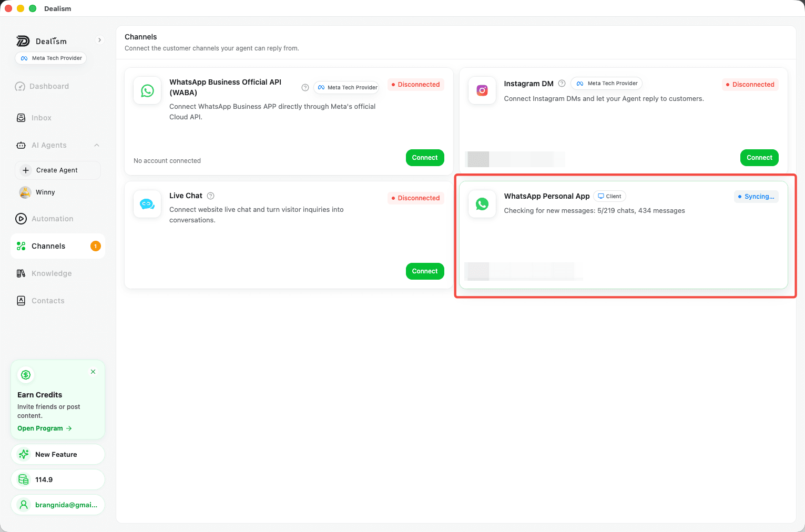Click the Meta Tech Provider badge under Dealism
The width and height of the screenshot is (805, 532).
point(51,58)
